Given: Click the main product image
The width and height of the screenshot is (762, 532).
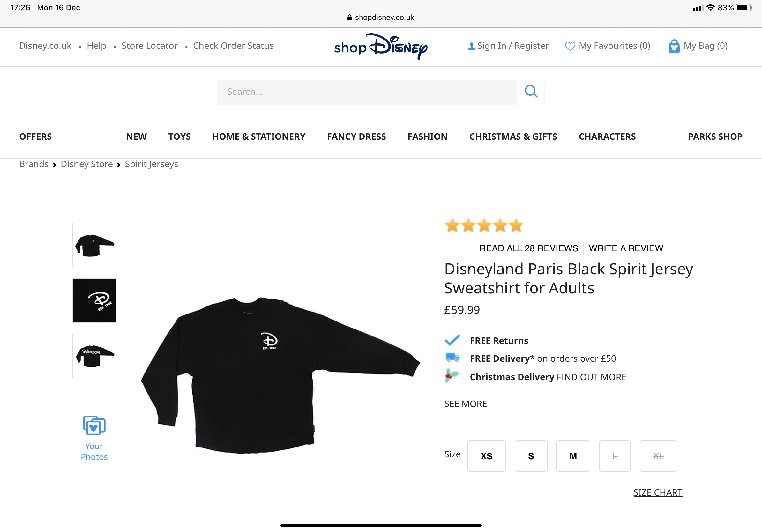Looking at the screenshot, I should tap(280, 375).
